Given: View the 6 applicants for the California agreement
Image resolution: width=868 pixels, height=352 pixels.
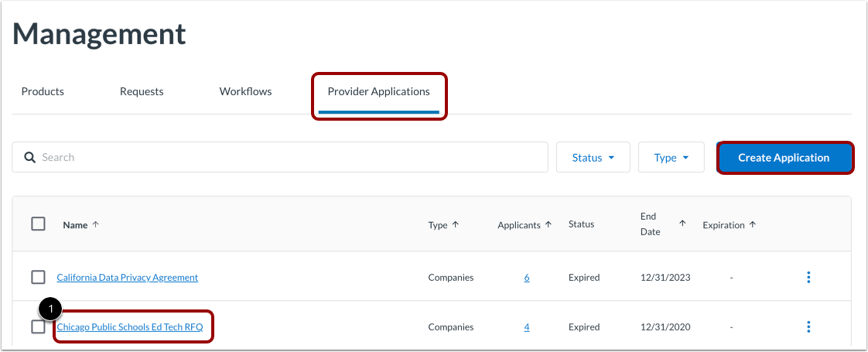Looking at the screenshot, I should [x=526, y=278].
